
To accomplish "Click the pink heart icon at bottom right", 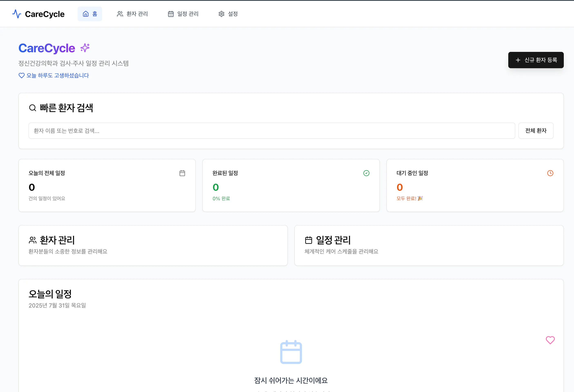I will 550,340.
